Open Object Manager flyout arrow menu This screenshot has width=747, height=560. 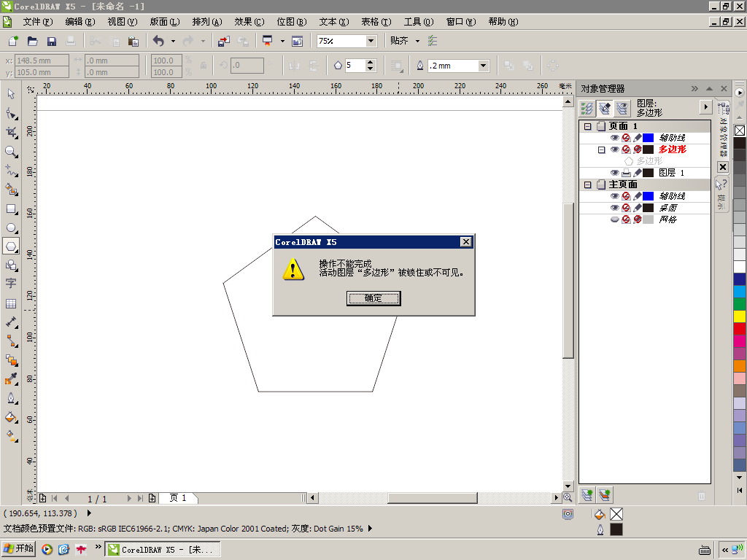pos(705,107)
